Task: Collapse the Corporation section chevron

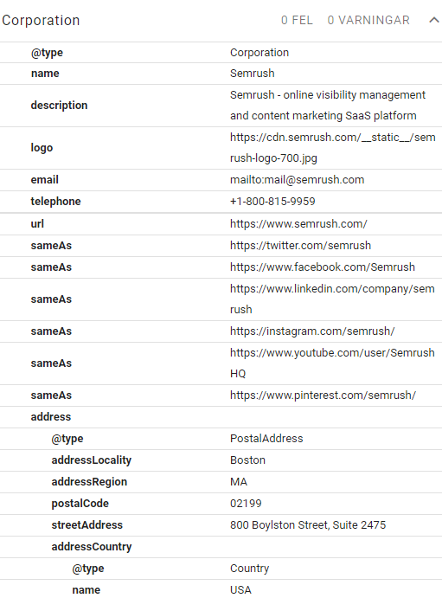Action: [434, 20]
